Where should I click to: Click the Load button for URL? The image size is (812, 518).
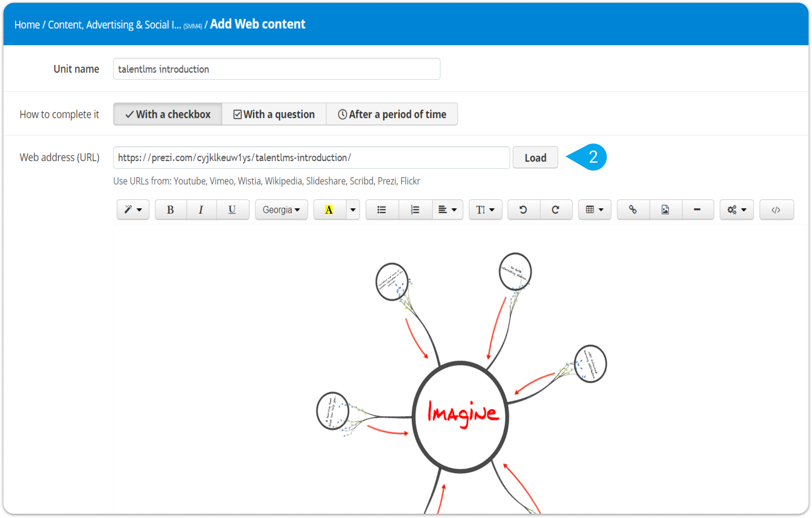536,158
